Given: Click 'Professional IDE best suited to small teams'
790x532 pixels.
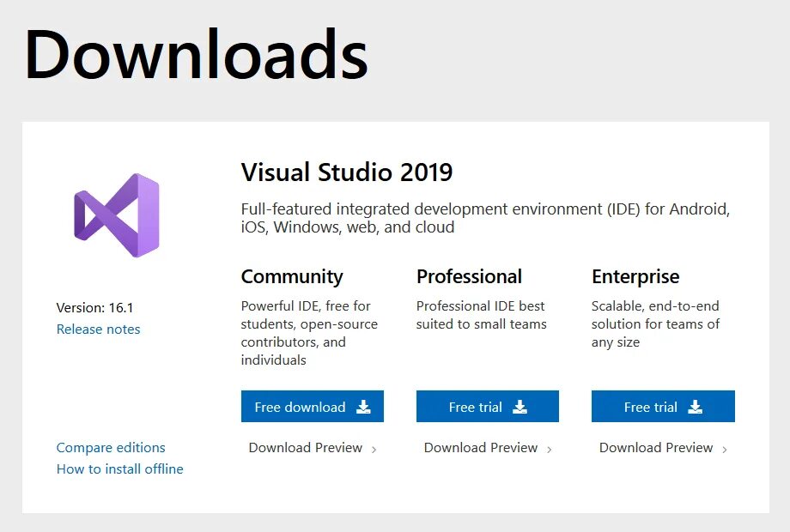Looking at the screenshot, I should point(481,315).
